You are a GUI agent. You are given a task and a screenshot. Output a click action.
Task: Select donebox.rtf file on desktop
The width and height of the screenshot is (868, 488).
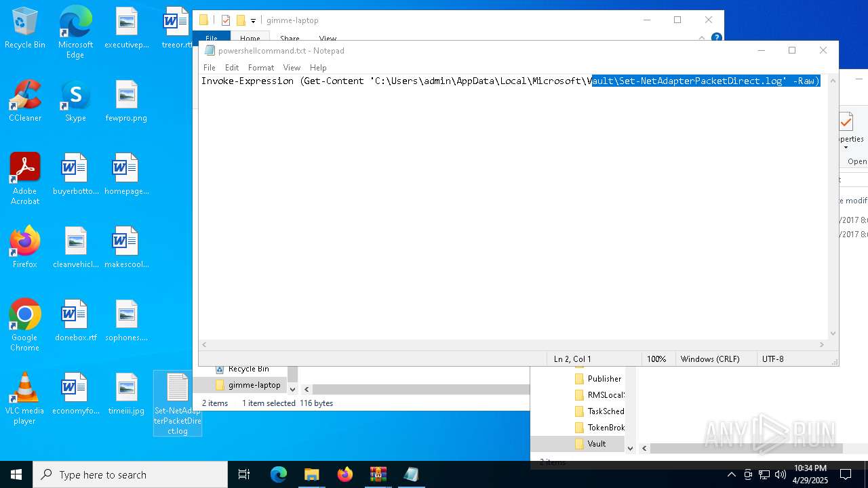point(75,321)
